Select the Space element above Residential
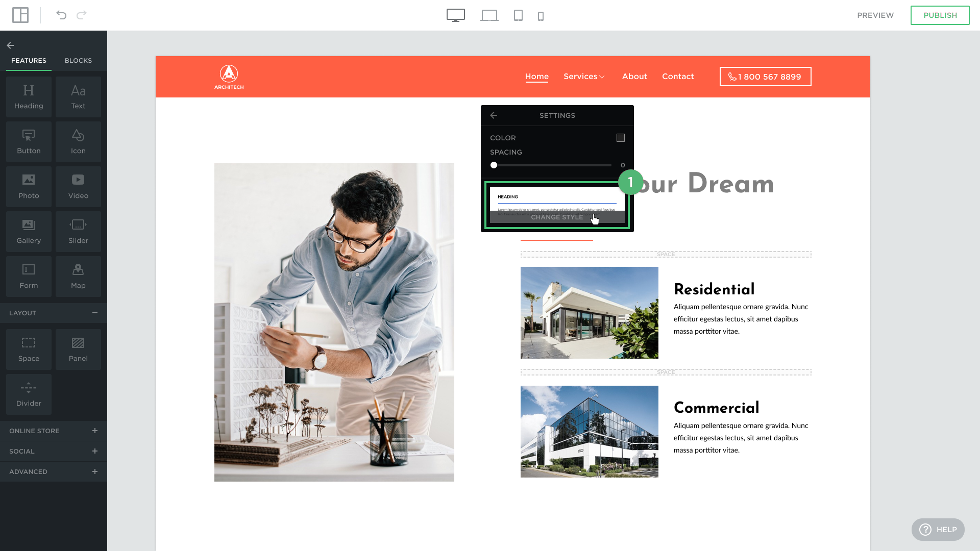The image size is (980, 551). [x=666, y=254]
